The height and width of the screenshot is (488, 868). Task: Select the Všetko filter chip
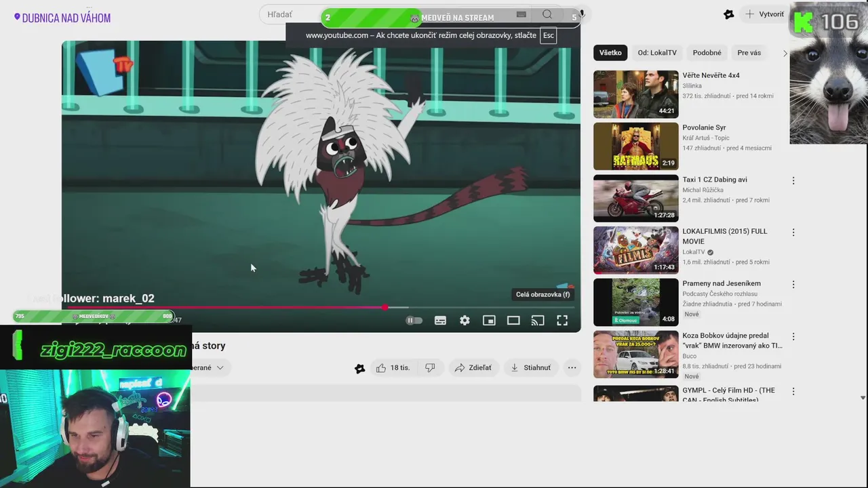[x=610, y=53]
